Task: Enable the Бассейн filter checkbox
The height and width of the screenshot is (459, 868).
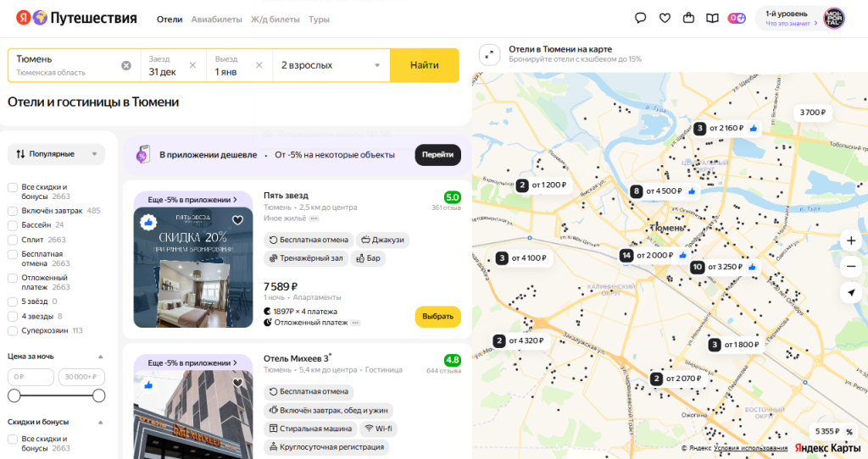Action: [13, 225]
